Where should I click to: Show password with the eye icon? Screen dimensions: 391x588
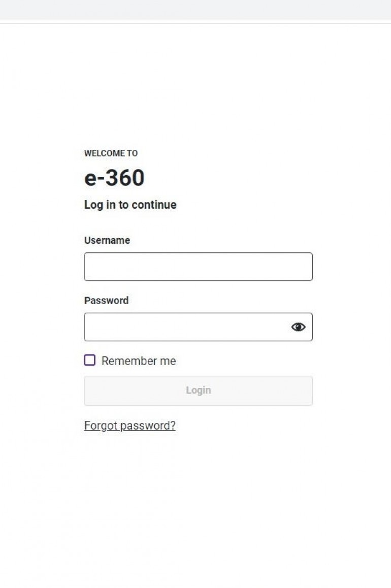click(x=298, y=327)
